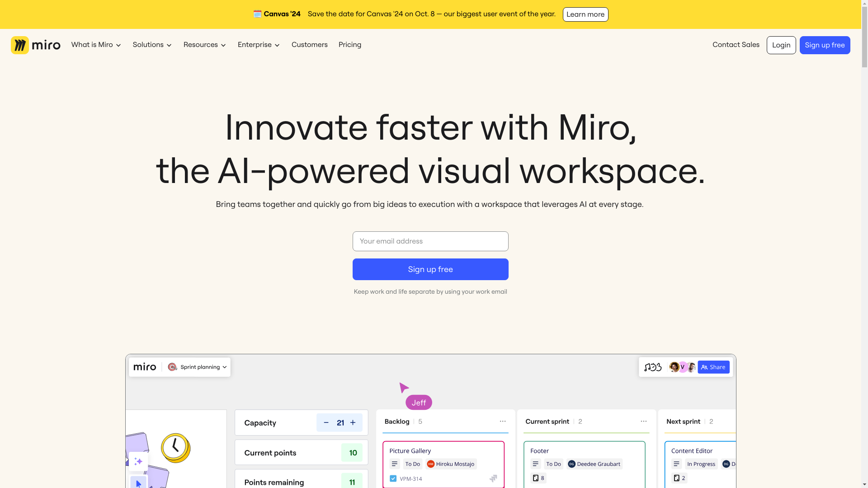Click the Sprint planning board icon
This screenshot has width=868, height=488.
[172, 366]
